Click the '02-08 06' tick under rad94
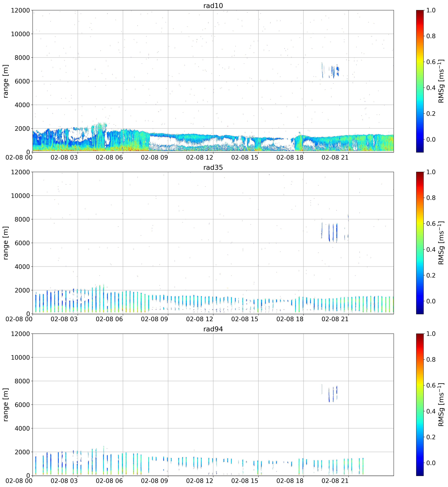Screen dimensions: 448x487 [109, 481]
